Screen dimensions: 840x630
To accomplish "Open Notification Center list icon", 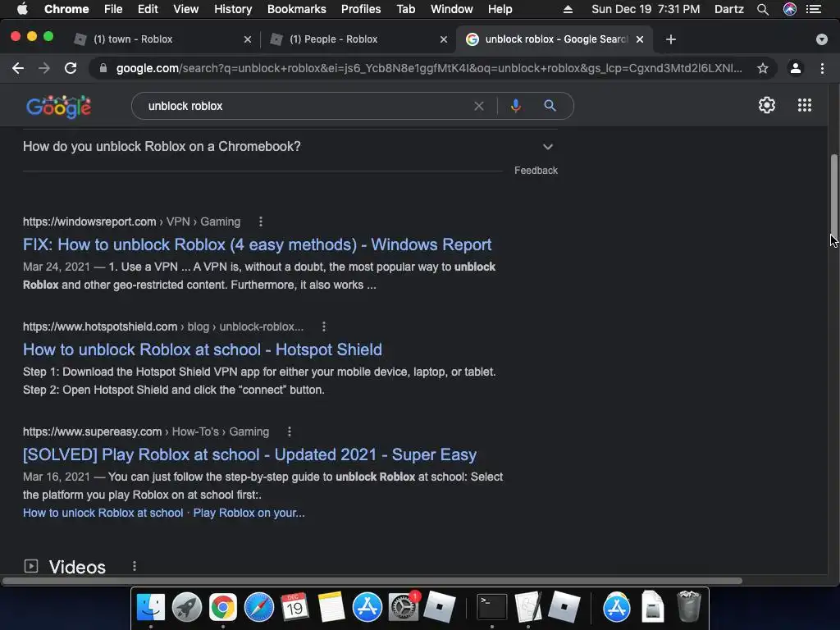I will point(814,9).
